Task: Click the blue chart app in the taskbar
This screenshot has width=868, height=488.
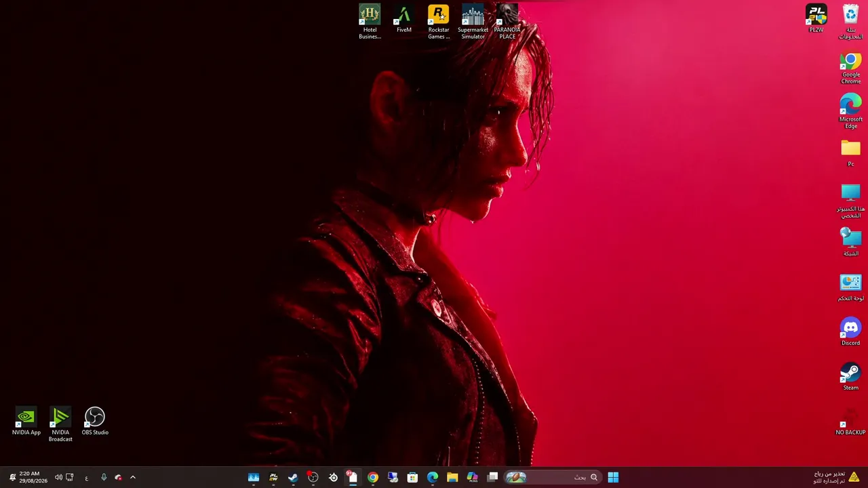Action: click(x=254, y=477)
